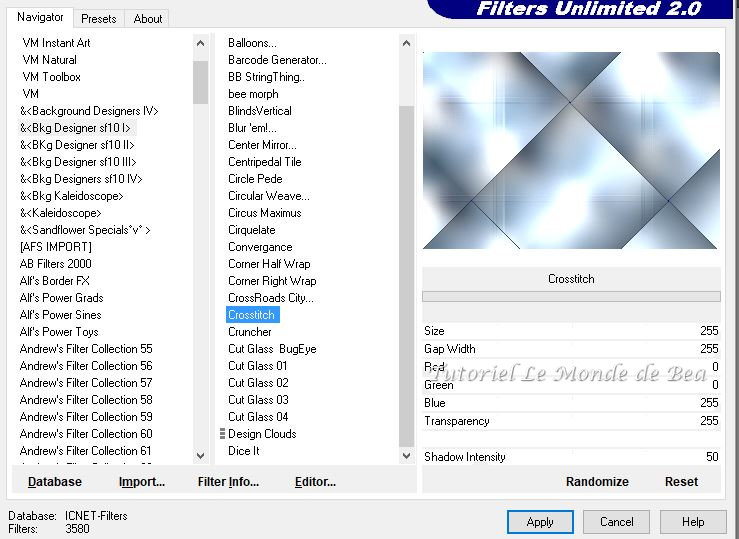Click the Crosstitch preview image

[571, 150]
